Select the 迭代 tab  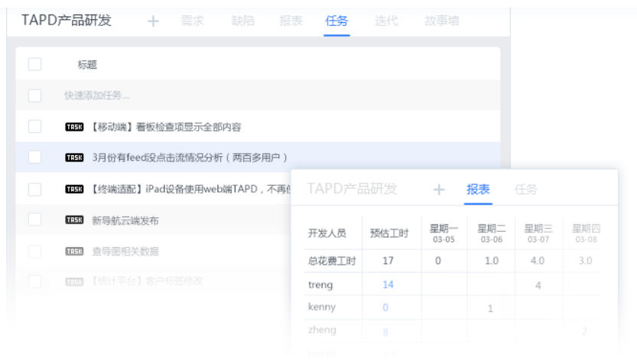click(x=386, y=21)
